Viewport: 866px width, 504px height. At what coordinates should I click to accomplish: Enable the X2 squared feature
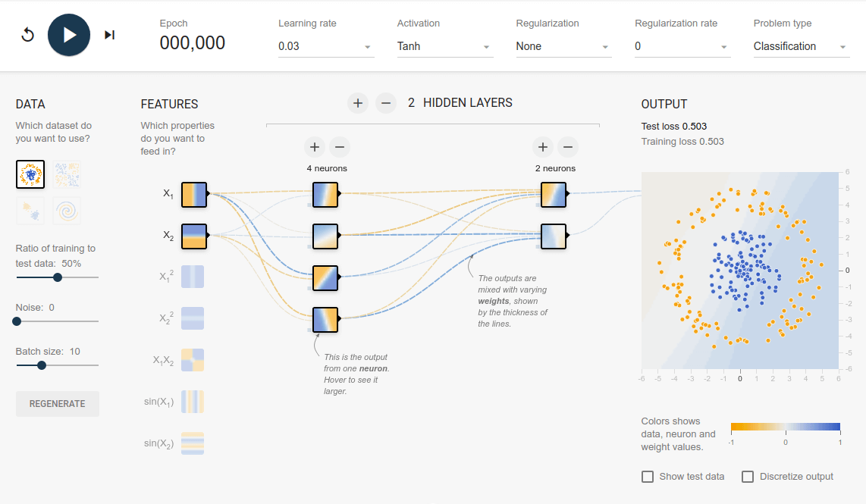click(x=193, y=318)
